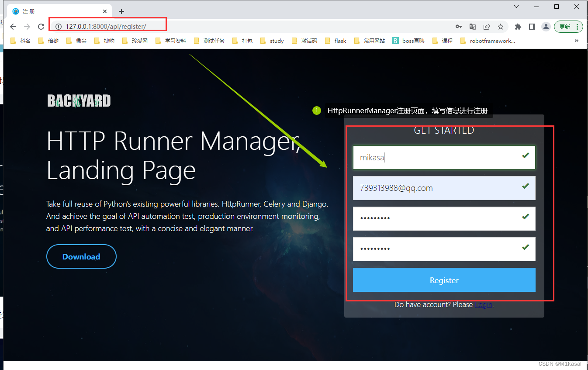The image size is (588, 370).
Task: Focus the username field containing mikasa
Action: coord(444,157)
